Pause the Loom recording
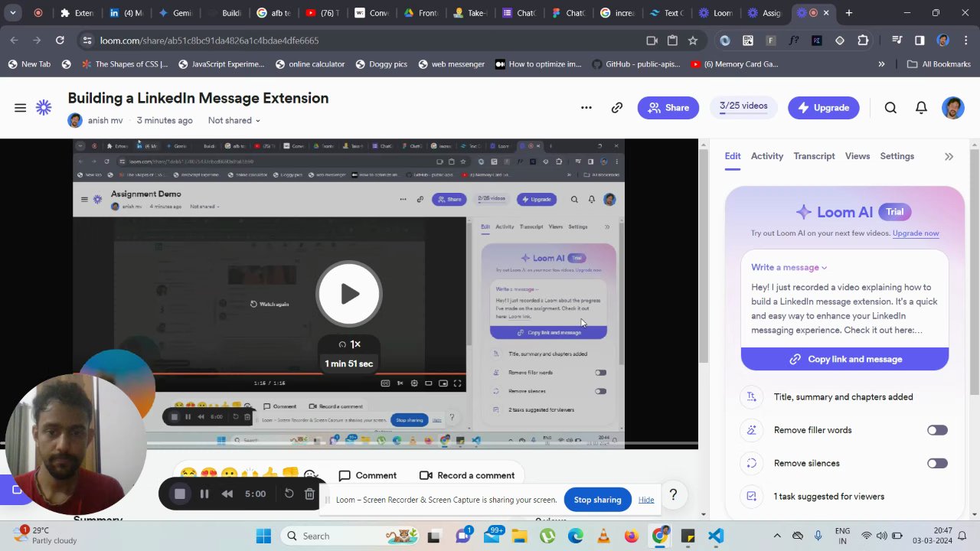The height and width of the screenshot is (551, 980). pyautogui.click(x=204, y=494)
